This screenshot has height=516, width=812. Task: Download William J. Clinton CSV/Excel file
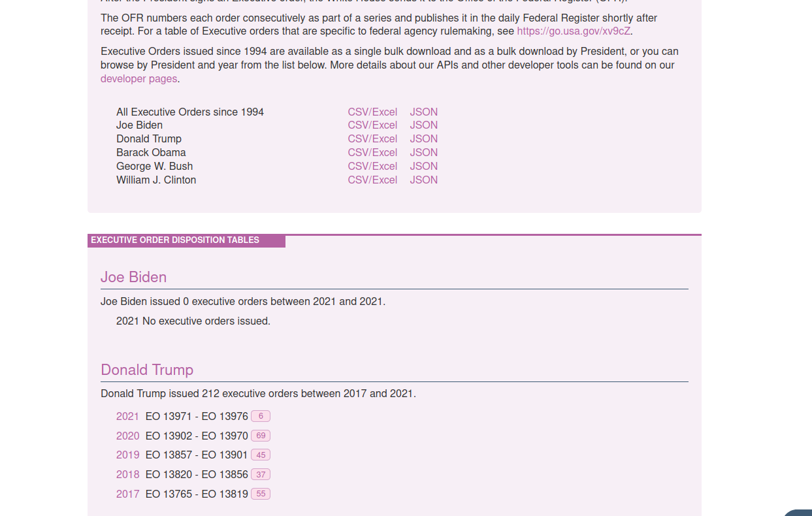tap(372, 180)
